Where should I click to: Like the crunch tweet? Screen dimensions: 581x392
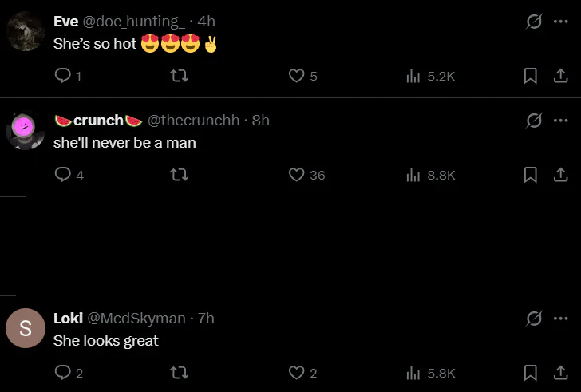(297, 174)
